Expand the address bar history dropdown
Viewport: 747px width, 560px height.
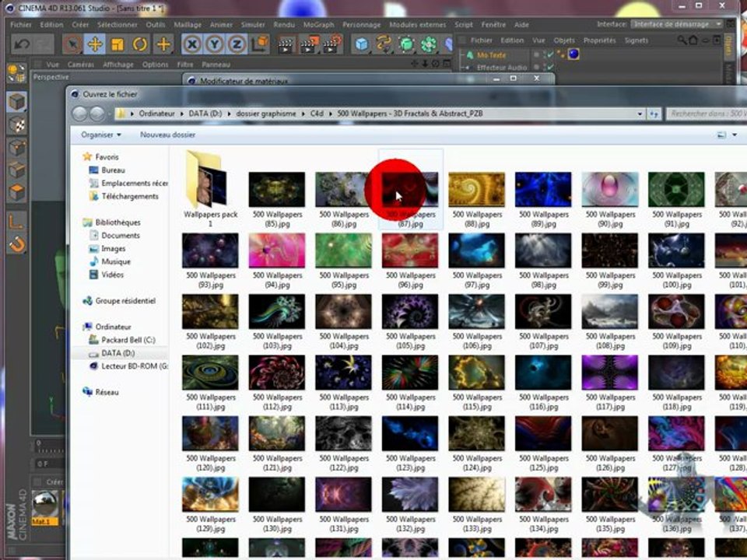(x=640, y=114)
